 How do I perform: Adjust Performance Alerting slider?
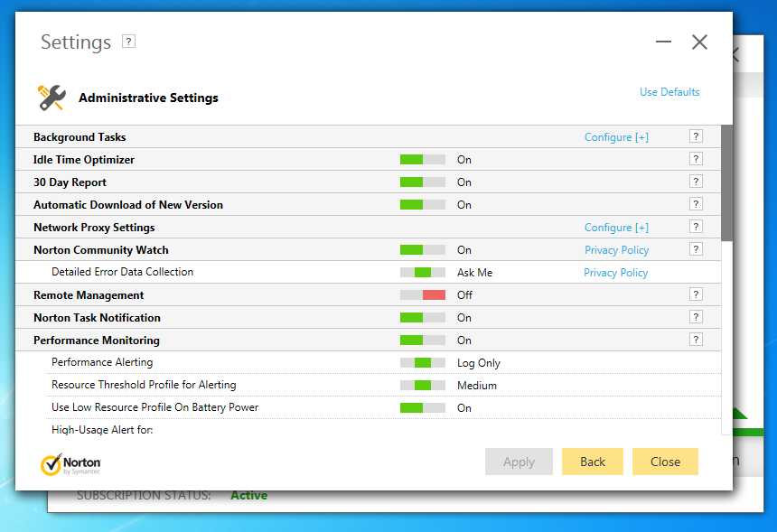point(423,362)
